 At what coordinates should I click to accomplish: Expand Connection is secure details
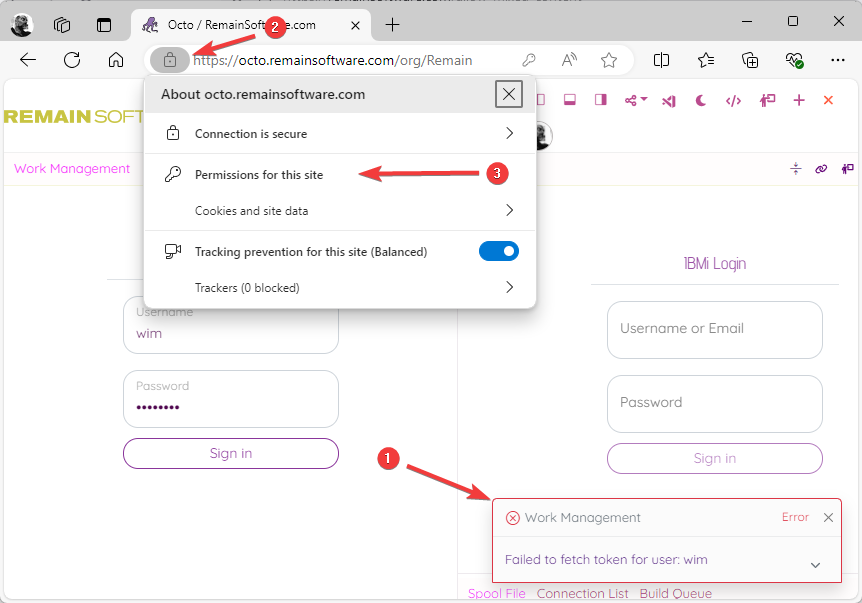[340, 134]
